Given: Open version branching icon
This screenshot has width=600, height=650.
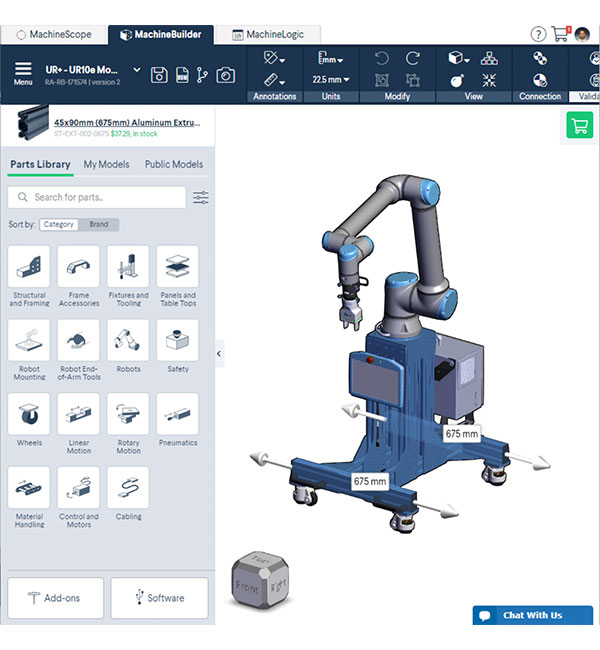Looking at the screenshot, I should [x=202, y=75].
